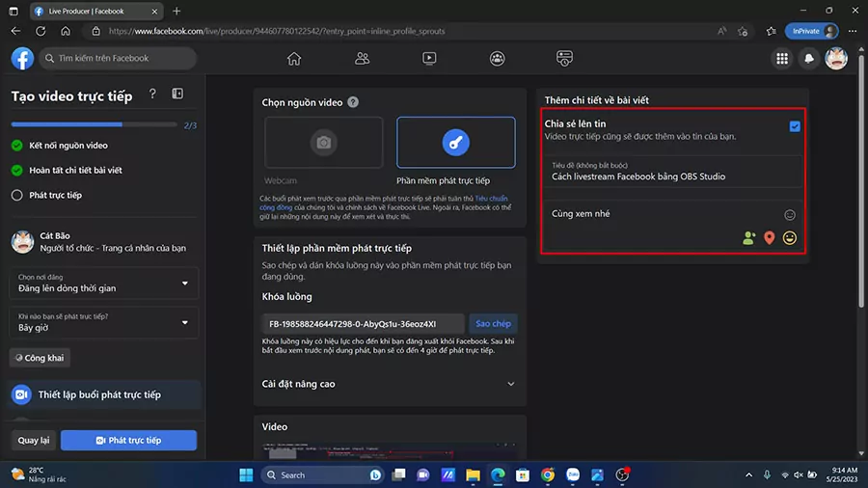The image size is (868, 488).
Task: Open browser favorites list icon
Action: pos(772,31)
